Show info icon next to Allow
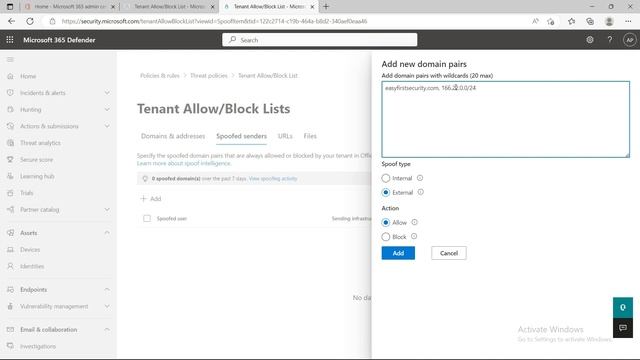The width and height of the screenshot is (640, 360). 414,222
